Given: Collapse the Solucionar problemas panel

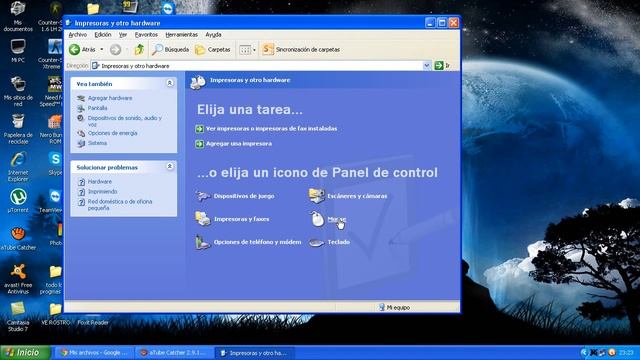Looking at the screenshot, I should click(170, 167).
